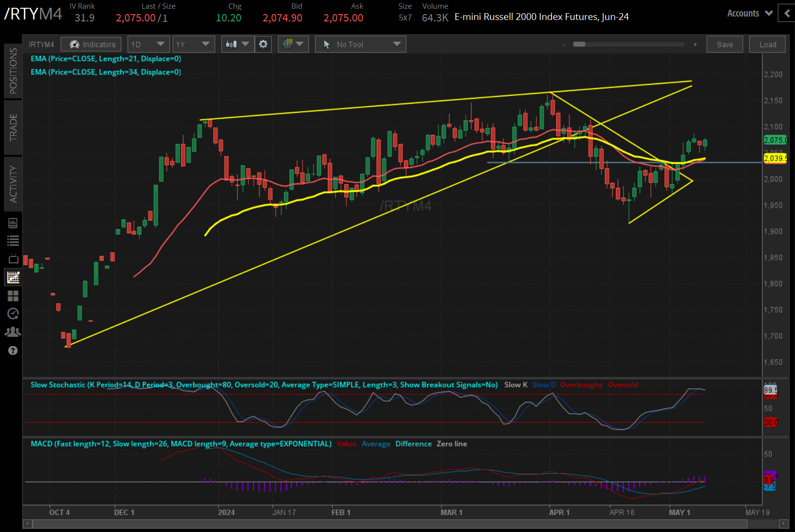The width and height of the screenshot is (795, 532).
Task: Expand the No Tool drawing dropdown
Action: (x=360, y=44)
